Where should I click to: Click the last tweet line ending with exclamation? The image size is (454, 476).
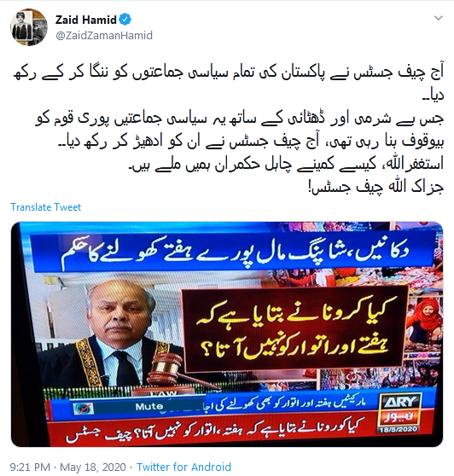376,188
